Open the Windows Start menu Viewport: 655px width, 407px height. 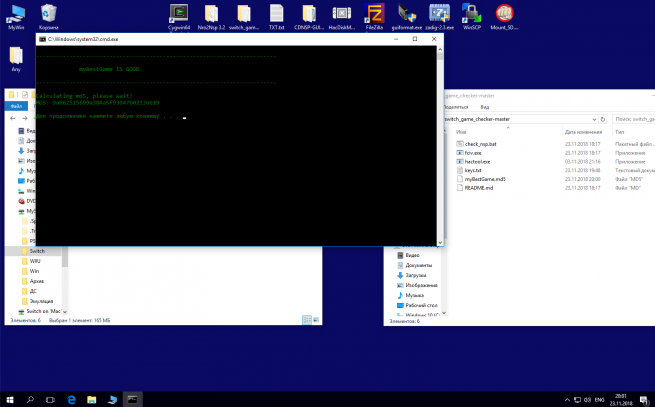(x=8, y=399)
